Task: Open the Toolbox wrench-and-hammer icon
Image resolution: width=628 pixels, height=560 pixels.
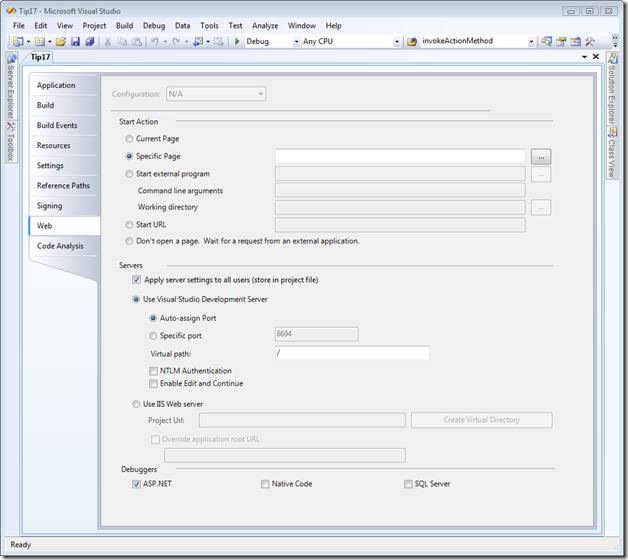Action: pos(590,41)
